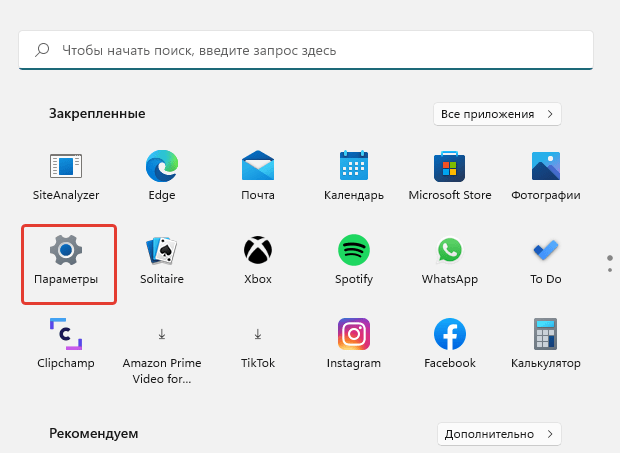This screenshot has height=453, width=620.
Task: Open the SiteAnalyzer app
Action: pos(66,176)
